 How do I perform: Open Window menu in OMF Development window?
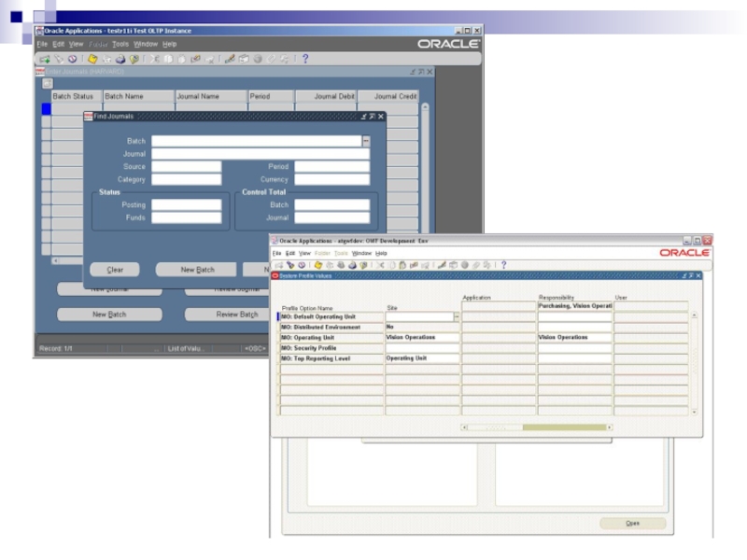point(361,253)
